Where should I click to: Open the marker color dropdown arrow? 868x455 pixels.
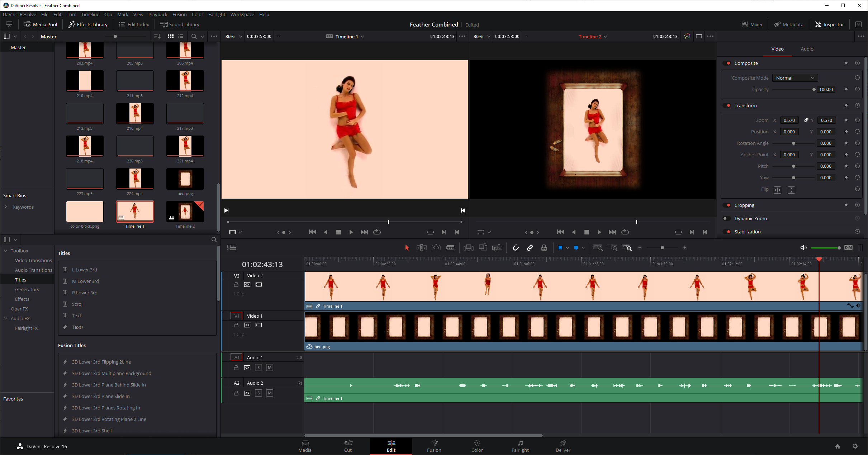click(583, 248)
